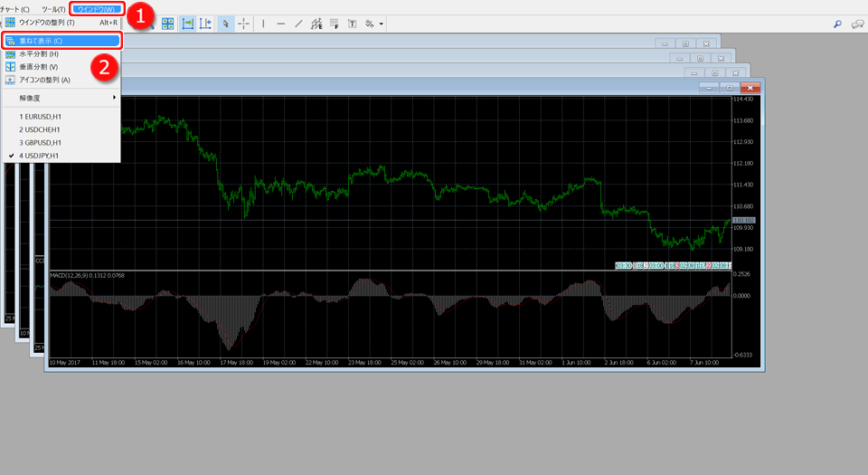Select the Fibonacci retracement tool
868x475 pixels.
point(334,24)
